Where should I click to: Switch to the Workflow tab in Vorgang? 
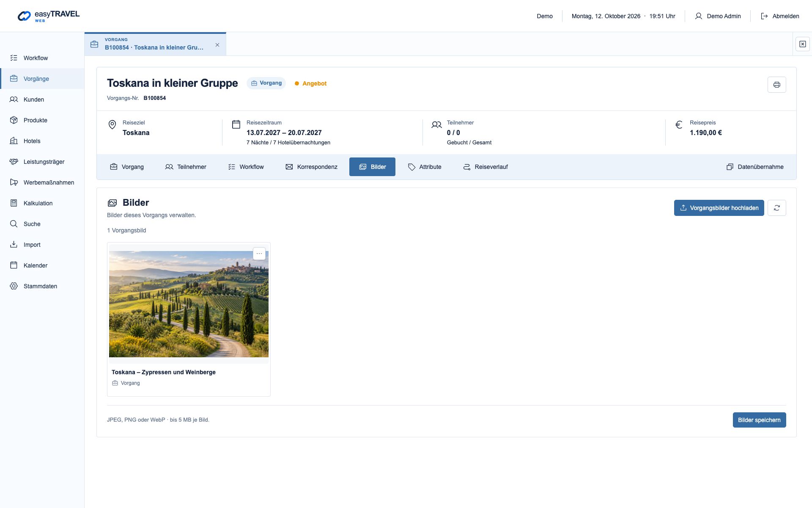coord(246,167)
